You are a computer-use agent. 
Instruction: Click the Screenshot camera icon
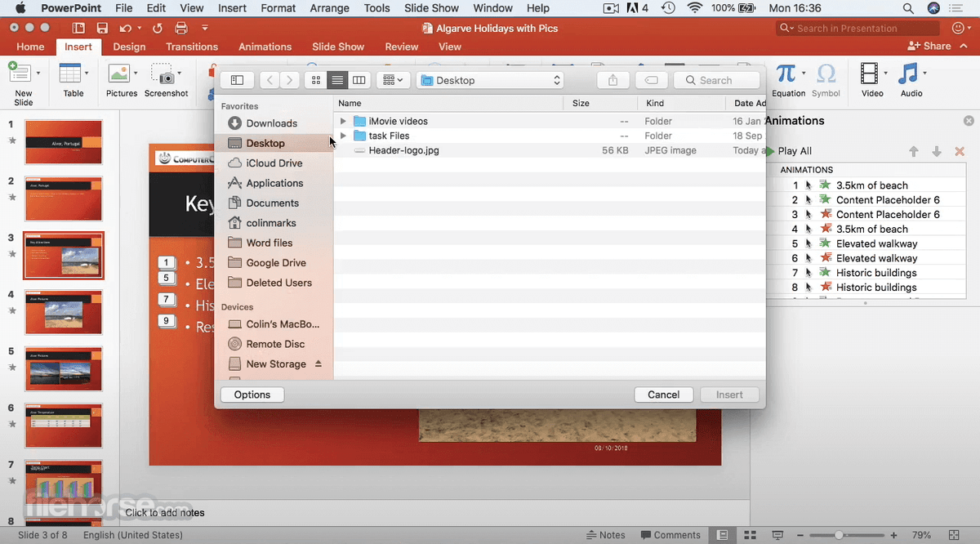point(163,74)
